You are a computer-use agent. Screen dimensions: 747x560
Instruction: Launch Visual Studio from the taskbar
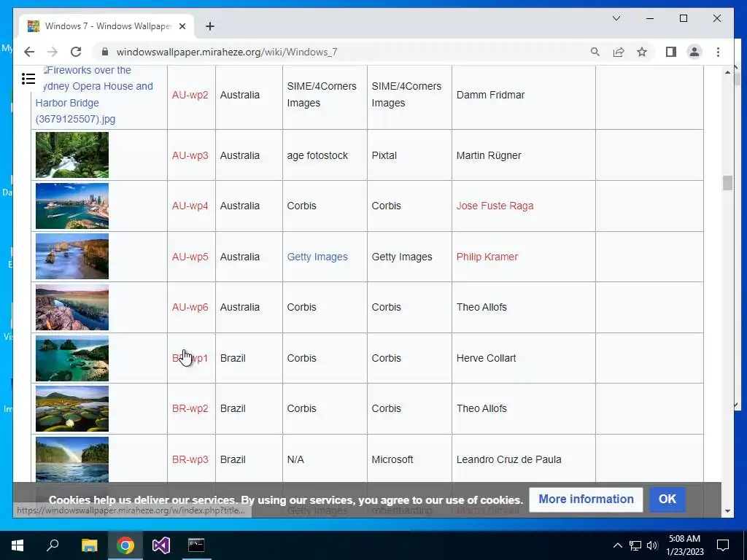pos(161,545)
